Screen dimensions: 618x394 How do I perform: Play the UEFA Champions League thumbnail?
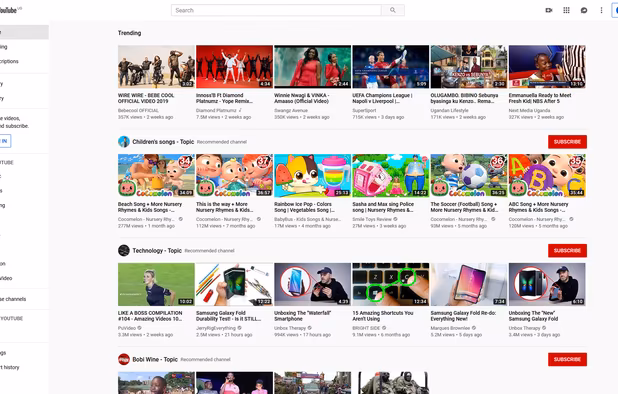[391, 67]
